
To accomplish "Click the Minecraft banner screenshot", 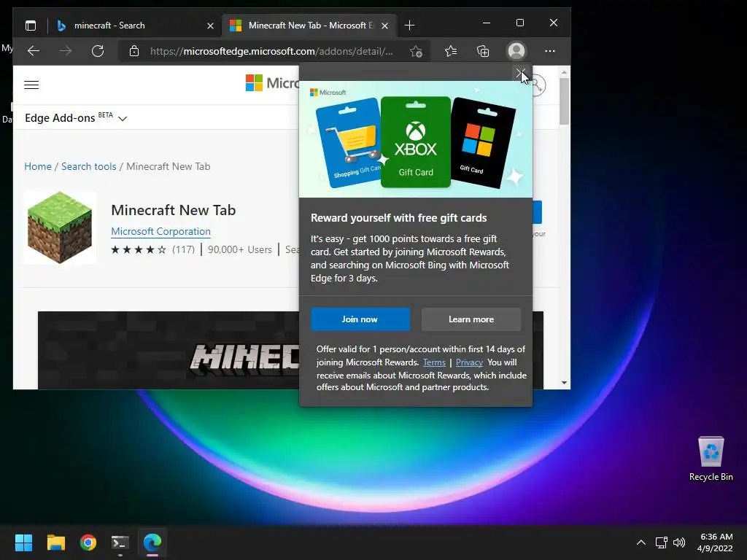I will pyautogui.click(x=169, y=350).
